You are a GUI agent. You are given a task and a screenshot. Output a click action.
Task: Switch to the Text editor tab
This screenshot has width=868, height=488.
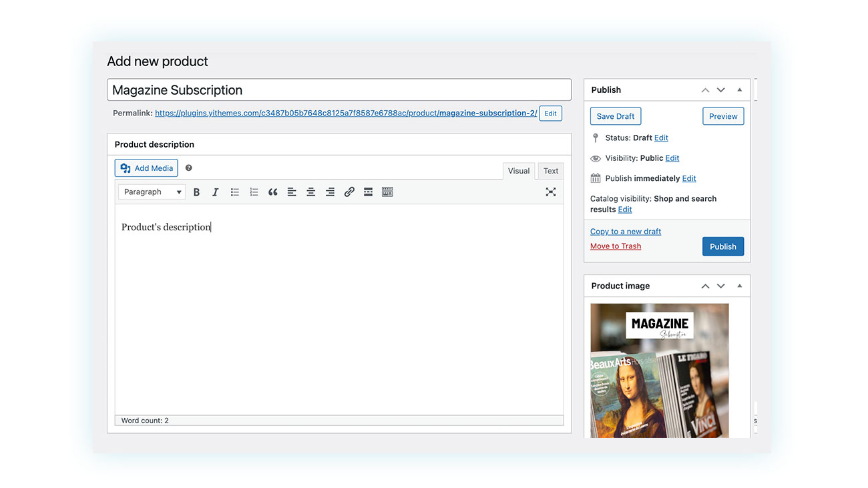tap(551, 171)
